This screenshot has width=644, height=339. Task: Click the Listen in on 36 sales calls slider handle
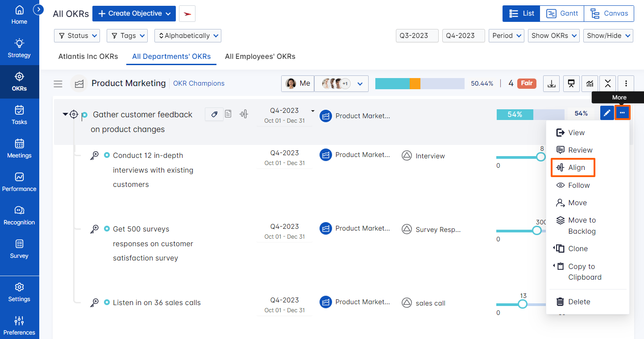pyautogui.click(x=522, y=304)
